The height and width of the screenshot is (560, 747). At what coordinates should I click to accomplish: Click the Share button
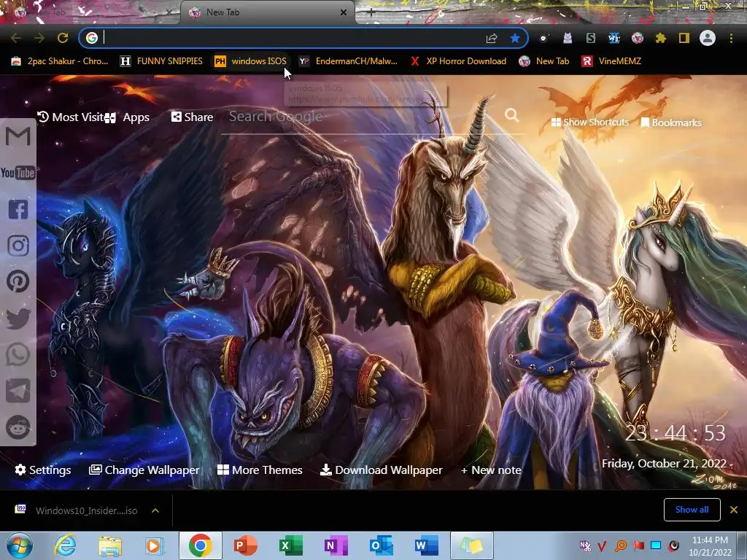[x=193, y=117]
